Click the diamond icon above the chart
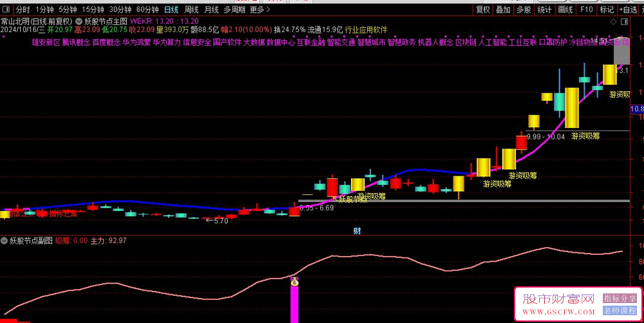The width and height of the screenshot is (644, 323). (613, 21)
